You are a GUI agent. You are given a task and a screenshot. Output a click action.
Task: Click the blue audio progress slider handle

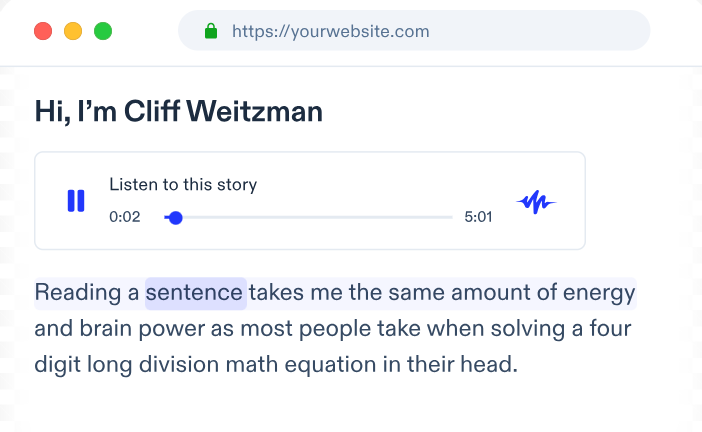[x=176, y=217]
